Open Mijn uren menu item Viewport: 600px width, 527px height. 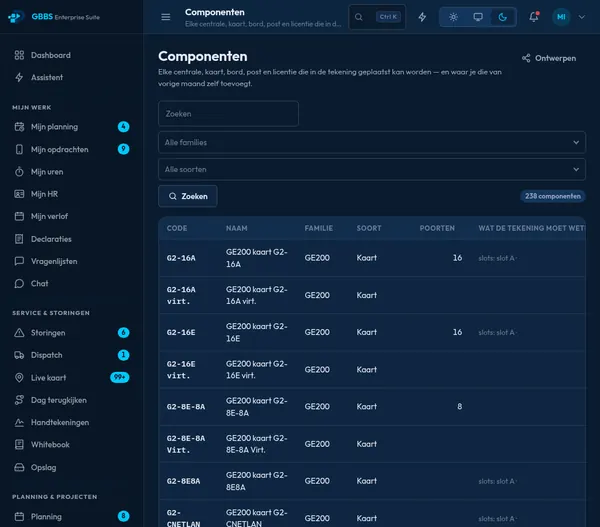tap(72, 172)
